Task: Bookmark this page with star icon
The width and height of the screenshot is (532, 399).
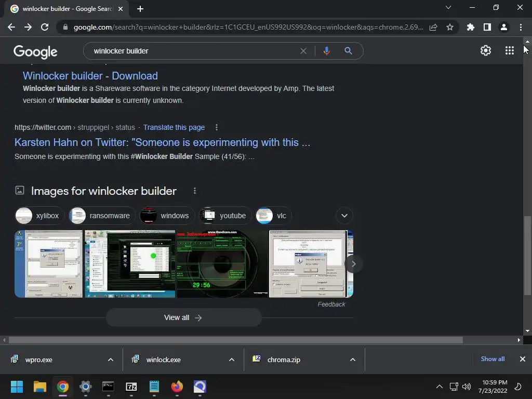Action: 450,27
